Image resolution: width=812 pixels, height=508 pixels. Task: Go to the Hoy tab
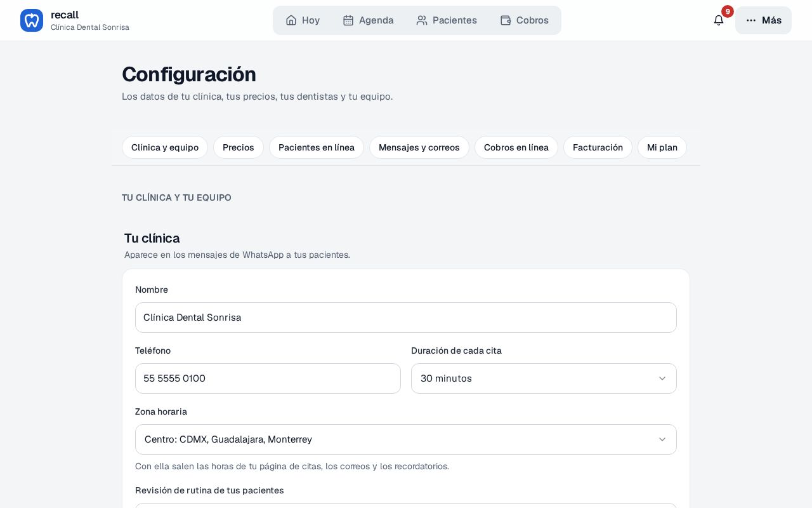(x=303, y=20)
